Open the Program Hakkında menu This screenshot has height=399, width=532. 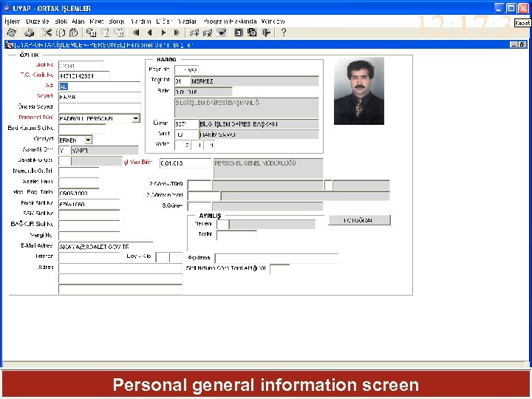point(230,21)
